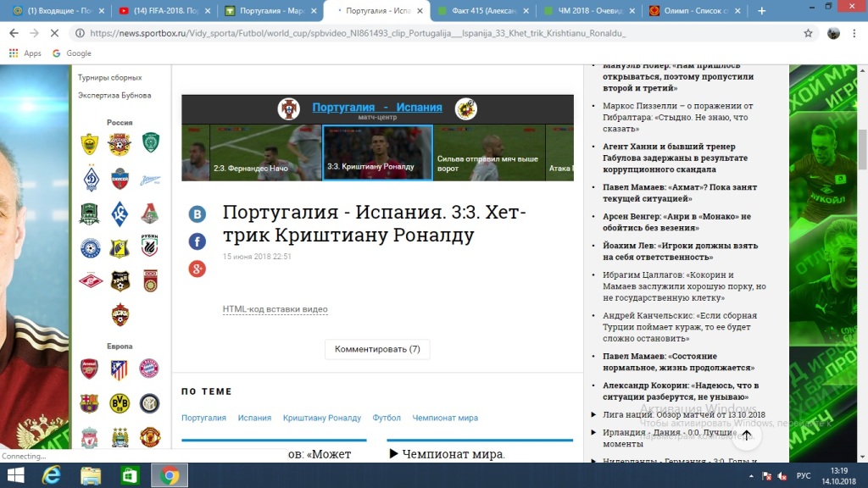868x488 pixels.
Task: Switch to the 'Олимп - Список' tab
Action: (696, 10)
